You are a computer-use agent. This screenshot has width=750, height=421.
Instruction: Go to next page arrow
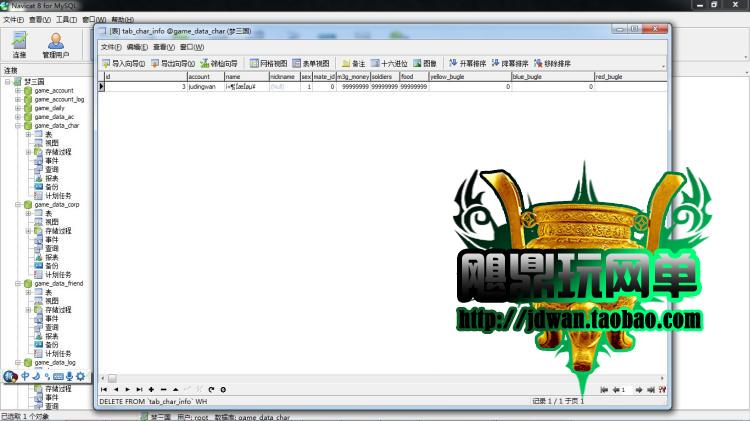click(x=639, y=390)
